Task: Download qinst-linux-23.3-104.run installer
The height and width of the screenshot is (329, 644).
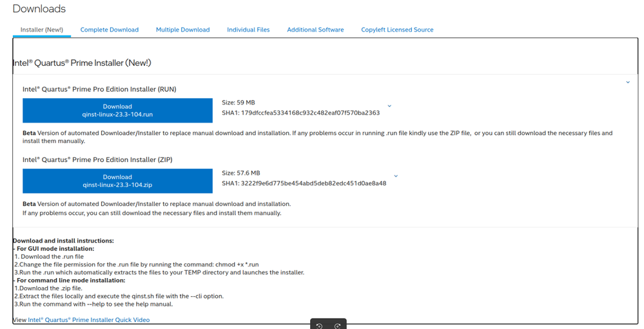Action: point(117,110)
